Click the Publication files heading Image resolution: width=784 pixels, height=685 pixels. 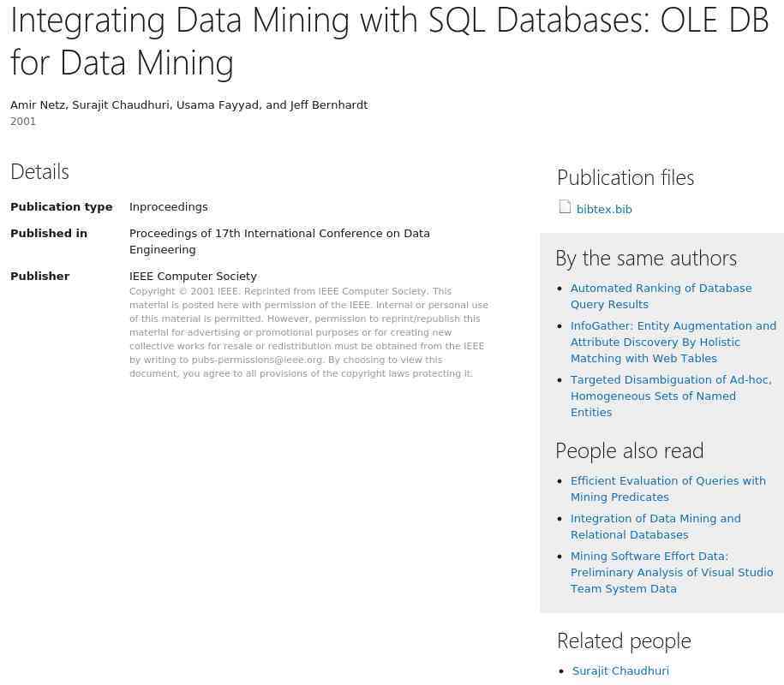625,178
